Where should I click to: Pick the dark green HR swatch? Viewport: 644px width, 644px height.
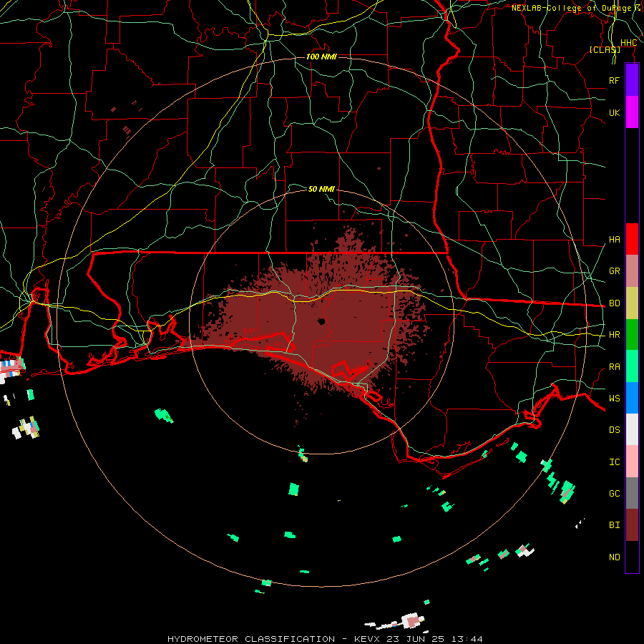pos(632,335)
